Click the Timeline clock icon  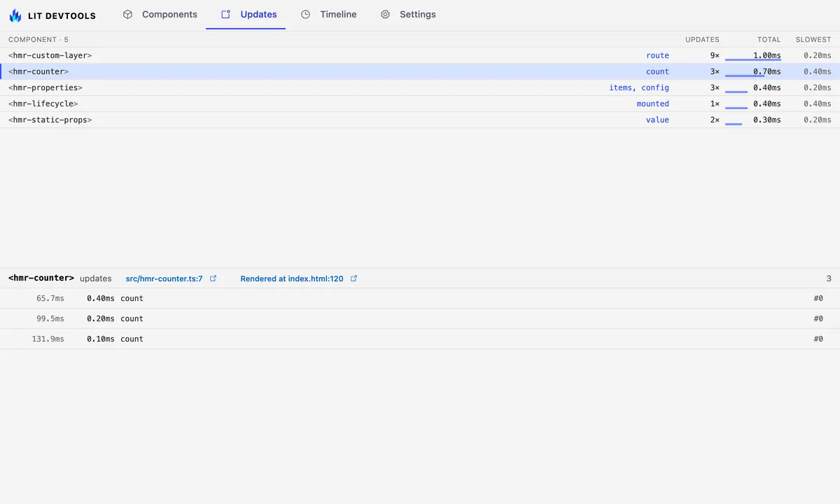[305, 14]
